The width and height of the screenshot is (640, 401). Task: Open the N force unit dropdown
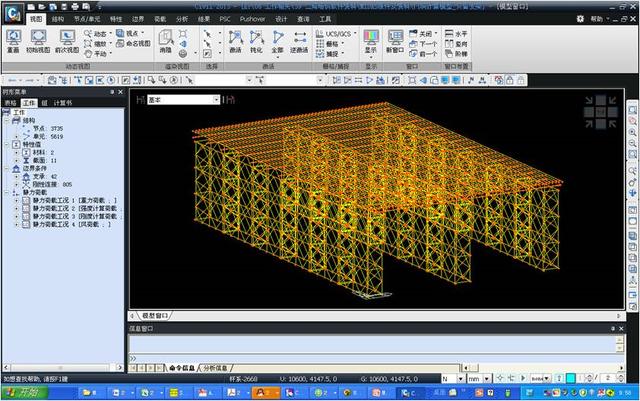click(460, 379)
